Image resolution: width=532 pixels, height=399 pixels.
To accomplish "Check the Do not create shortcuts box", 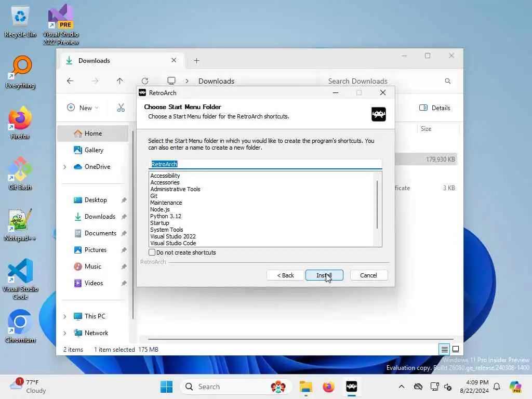I will (152, 252).
